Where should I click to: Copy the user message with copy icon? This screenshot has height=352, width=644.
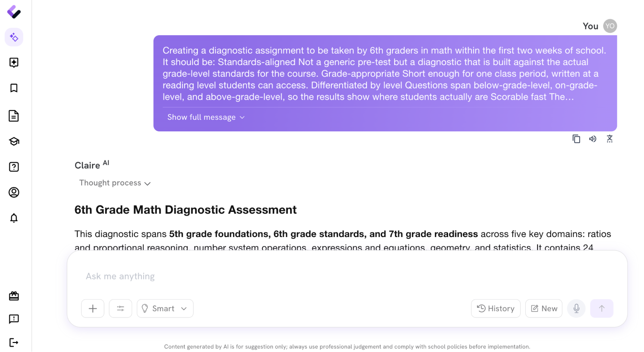[576, 139]
